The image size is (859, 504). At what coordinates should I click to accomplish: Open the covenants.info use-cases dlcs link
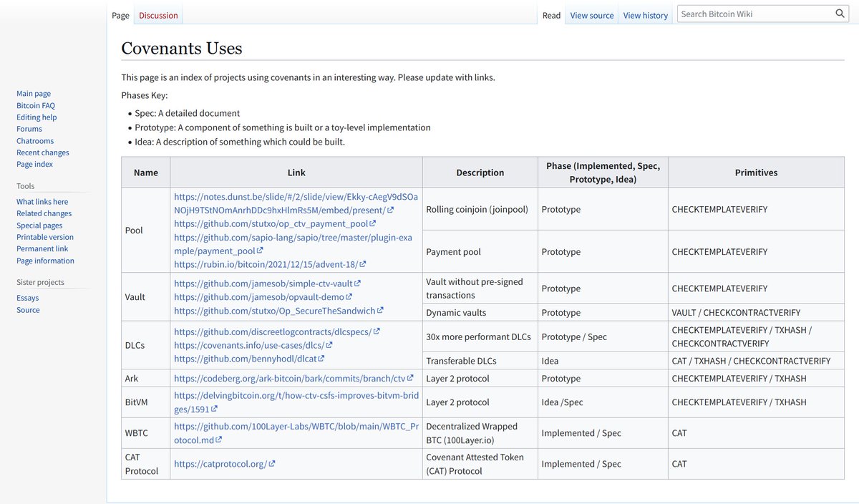[x=253, y=345]
